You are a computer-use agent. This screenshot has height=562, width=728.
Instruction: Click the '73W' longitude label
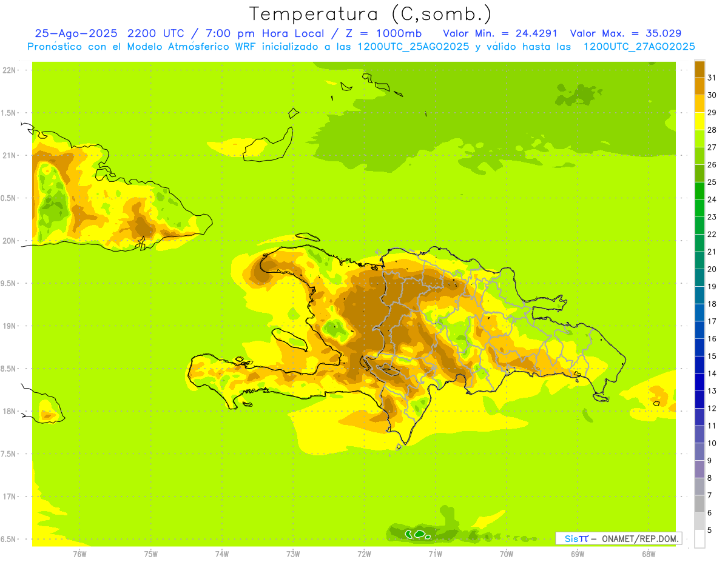point(293,554)
